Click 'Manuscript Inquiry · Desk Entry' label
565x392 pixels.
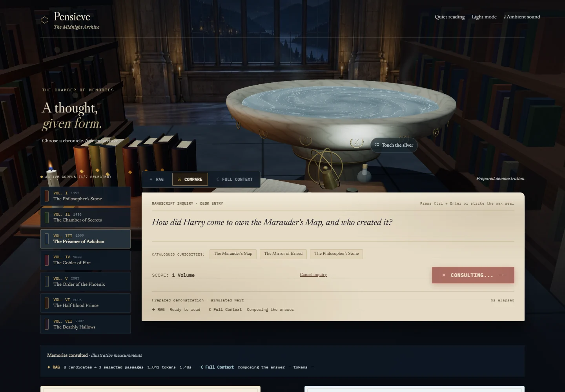(187, 203)
